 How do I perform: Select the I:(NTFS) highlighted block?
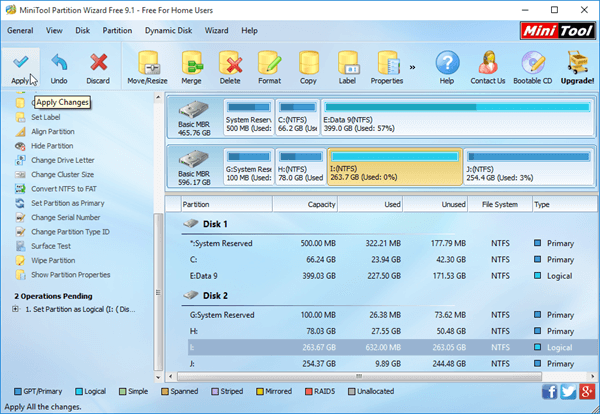395,167
